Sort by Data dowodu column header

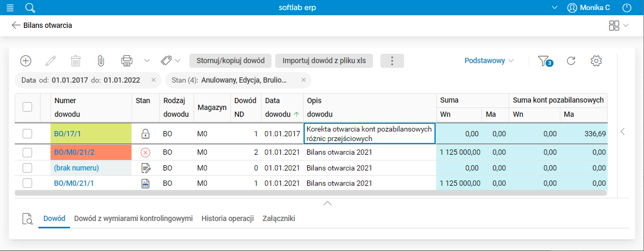pyautogui.click(x=282, y=107)
